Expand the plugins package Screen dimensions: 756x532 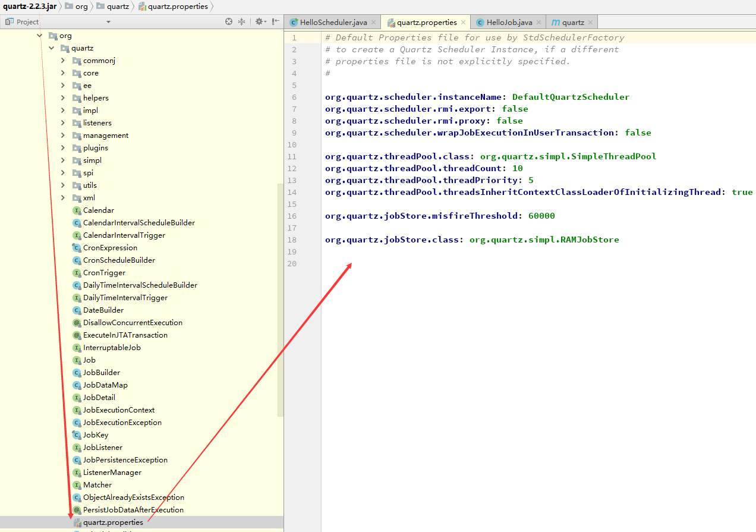coord(63,148)
